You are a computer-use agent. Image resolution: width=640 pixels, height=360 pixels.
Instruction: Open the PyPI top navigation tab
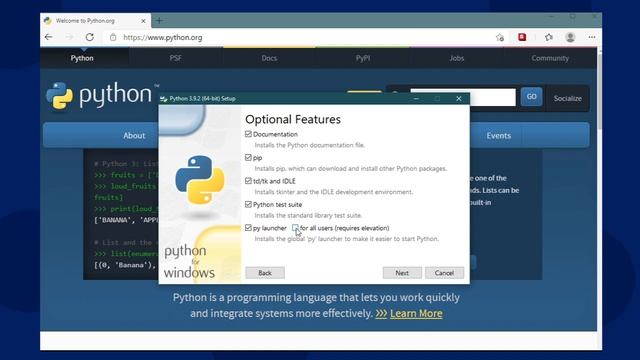(x=363, y=58)
